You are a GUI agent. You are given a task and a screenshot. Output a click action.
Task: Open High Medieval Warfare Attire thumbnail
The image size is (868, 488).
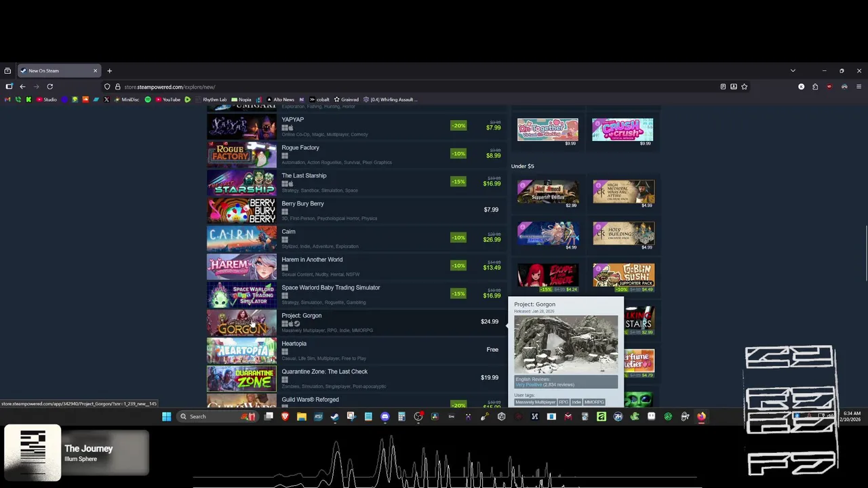click(623, 192)
